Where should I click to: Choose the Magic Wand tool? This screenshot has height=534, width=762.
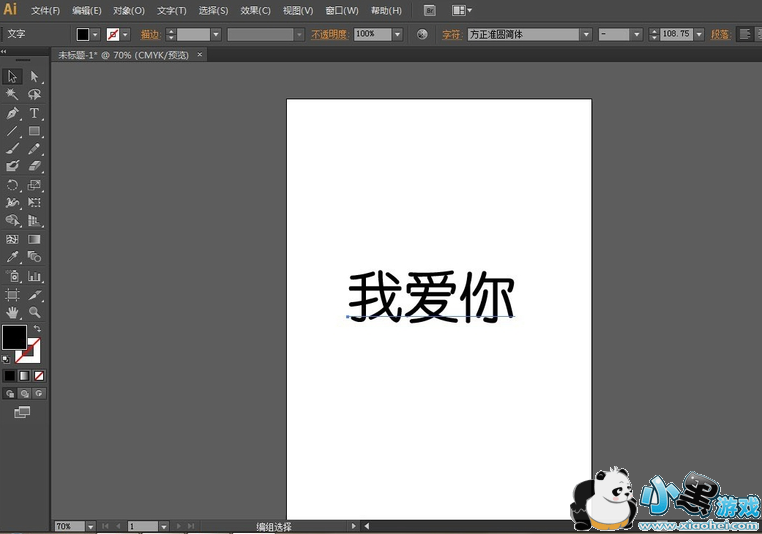coord(12,94)
